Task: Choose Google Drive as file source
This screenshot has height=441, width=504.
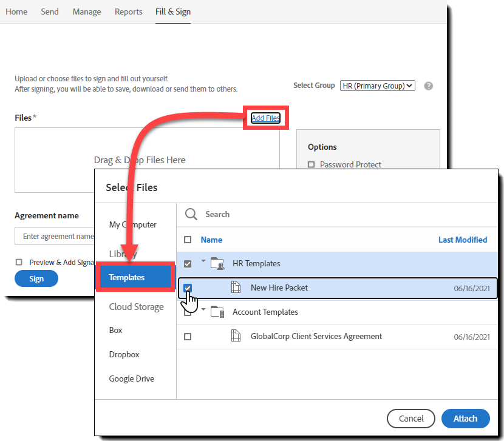Action: (131, 379)
